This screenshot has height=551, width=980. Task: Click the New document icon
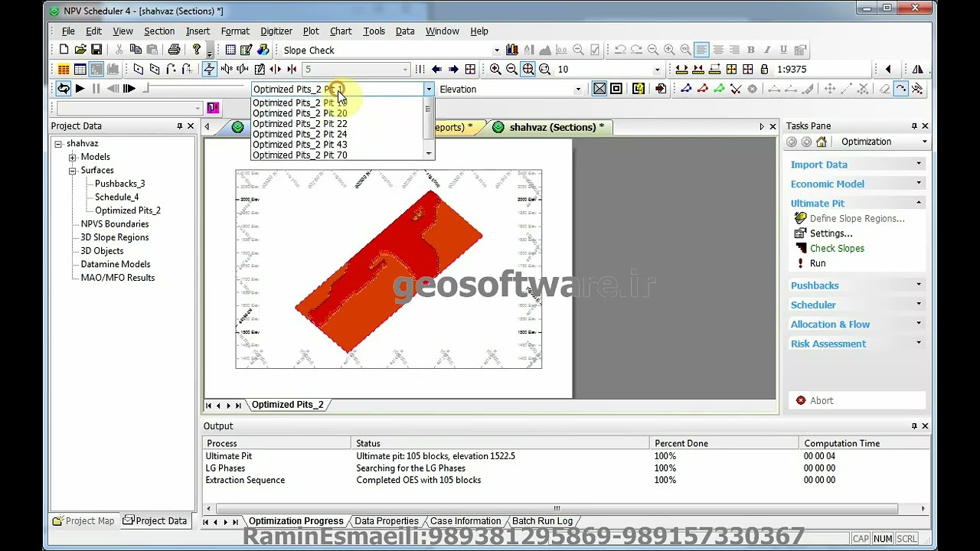[x=64, y=50]
